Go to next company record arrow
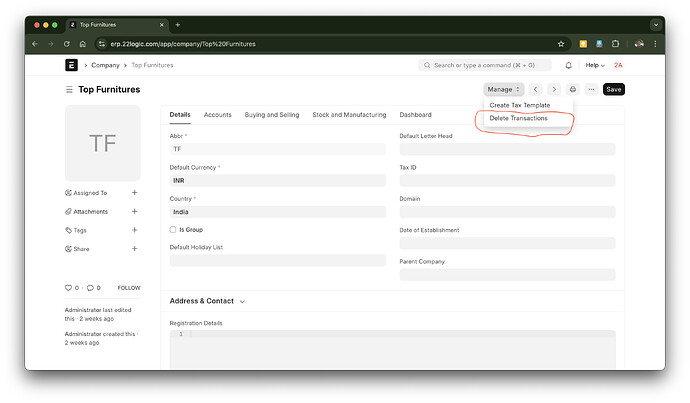Screen dimensions: 690x403 tap(554, 89)
